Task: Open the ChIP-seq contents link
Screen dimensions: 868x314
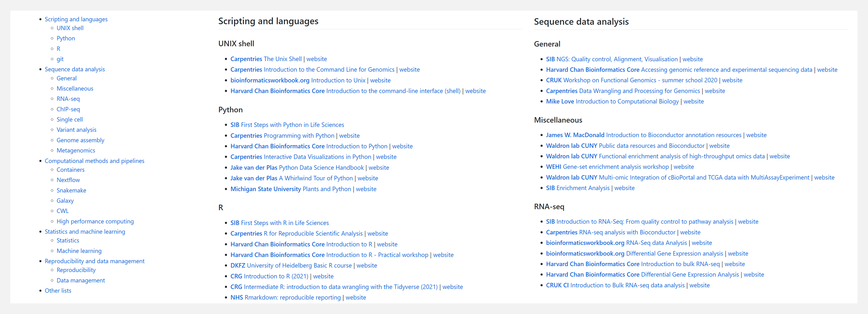Action: (x=68, y=109)
